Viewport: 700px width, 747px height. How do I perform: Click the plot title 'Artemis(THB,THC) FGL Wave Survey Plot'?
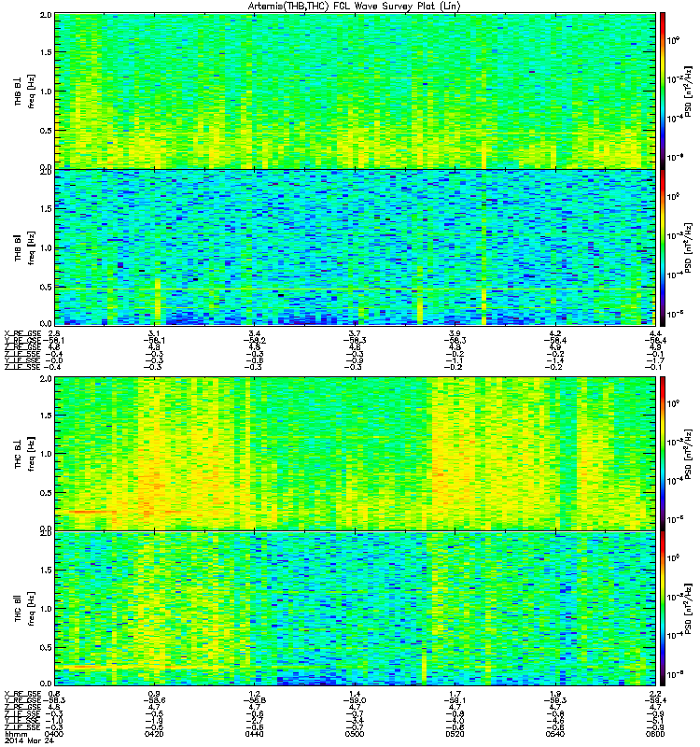(354, 7)
